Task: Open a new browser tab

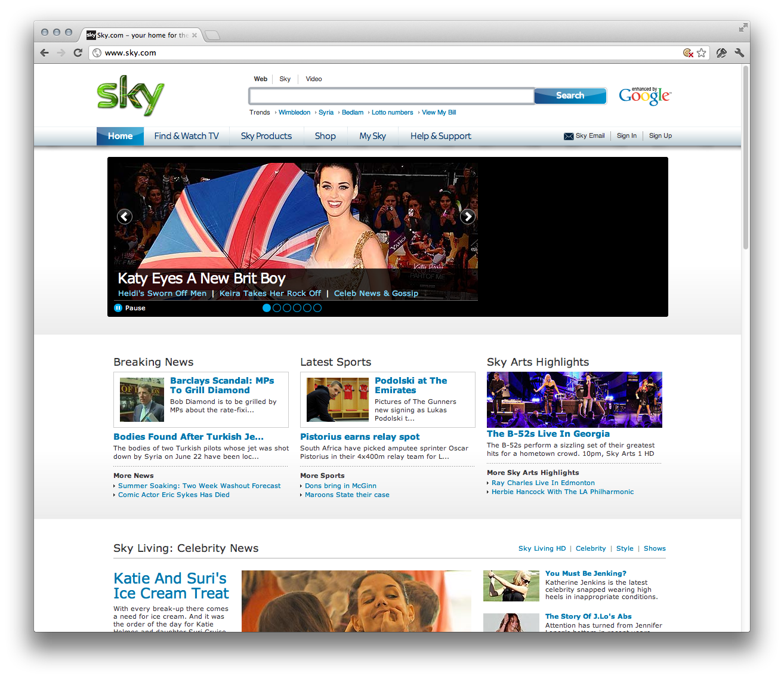Action: (212, 35)
